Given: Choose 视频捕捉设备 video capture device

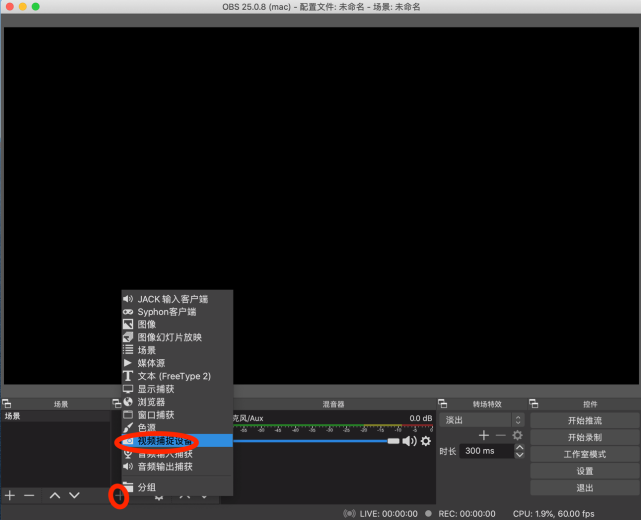Looking at the screenshot, I should click(177, 441).
